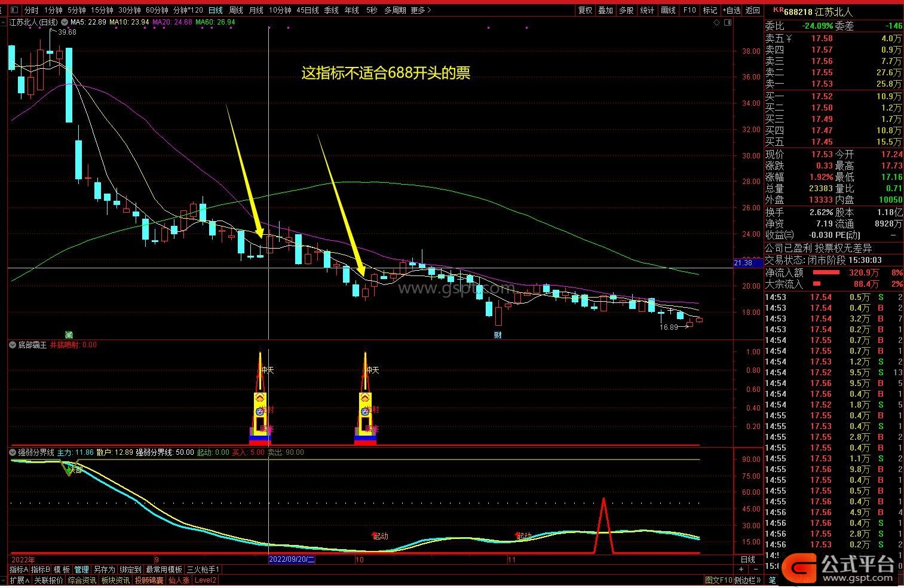Click the 图文F10 link
The width and height of the screenshot is (904, 588).
pos(718,580)
